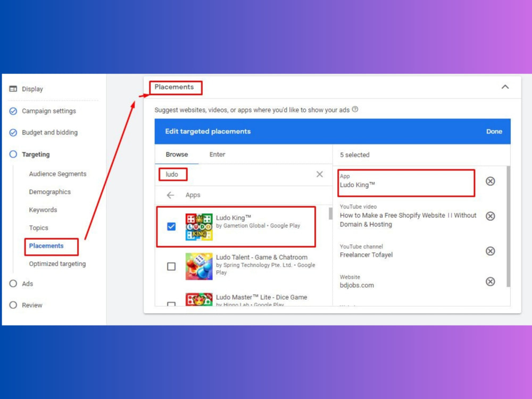This screenshot has width=532, height=399.
Task: Click the Ludo Talent app thumbnail
Action: (x=199, y=267)
